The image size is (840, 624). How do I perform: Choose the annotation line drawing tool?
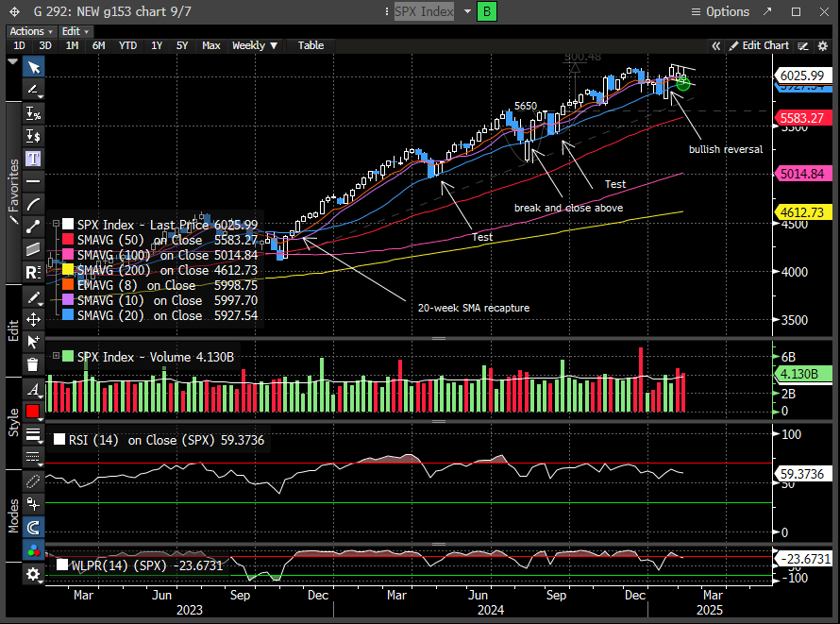(33, 90)
